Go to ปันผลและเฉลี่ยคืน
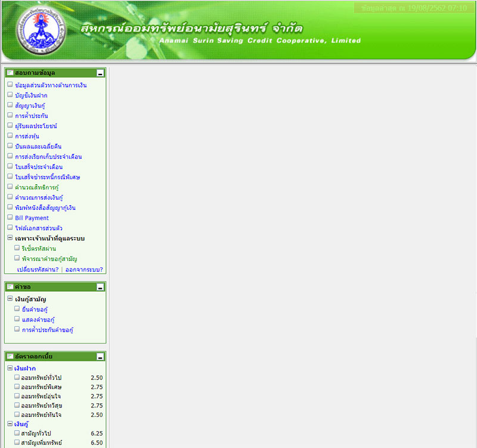The height and width of the screenshot is (448, 477). 38,146
